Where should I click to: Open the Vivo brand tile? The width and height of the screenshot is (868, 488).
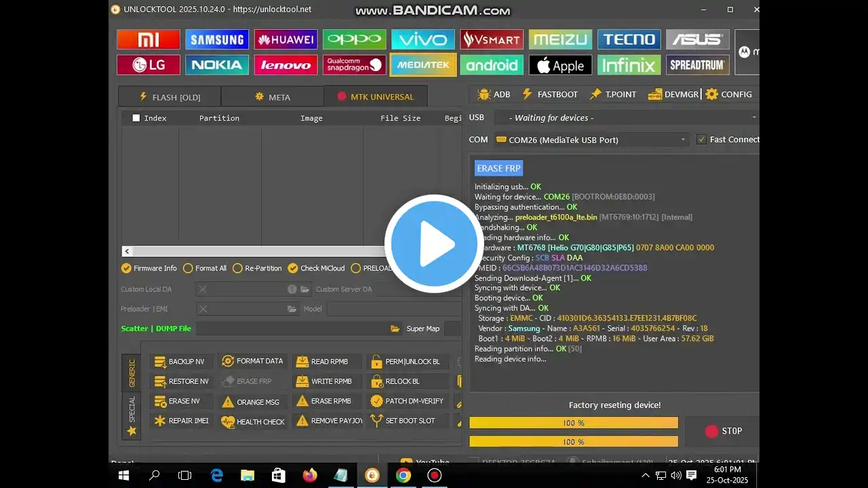pyautogui.click(x=423, y=39)
